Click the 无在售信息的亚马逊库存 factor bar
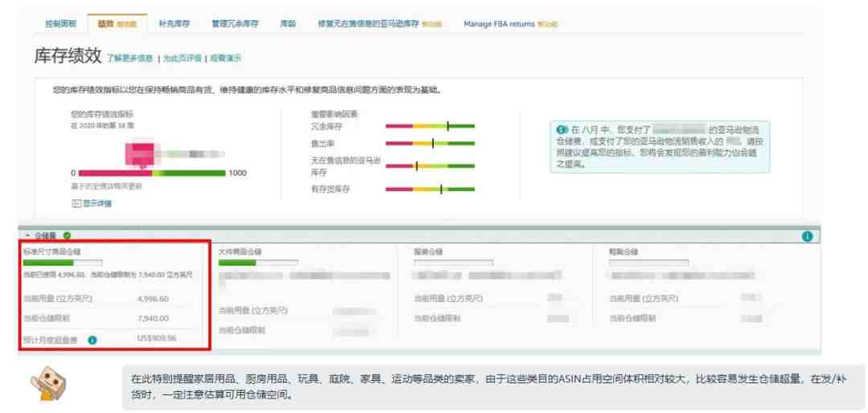 [x=430, y=166]
